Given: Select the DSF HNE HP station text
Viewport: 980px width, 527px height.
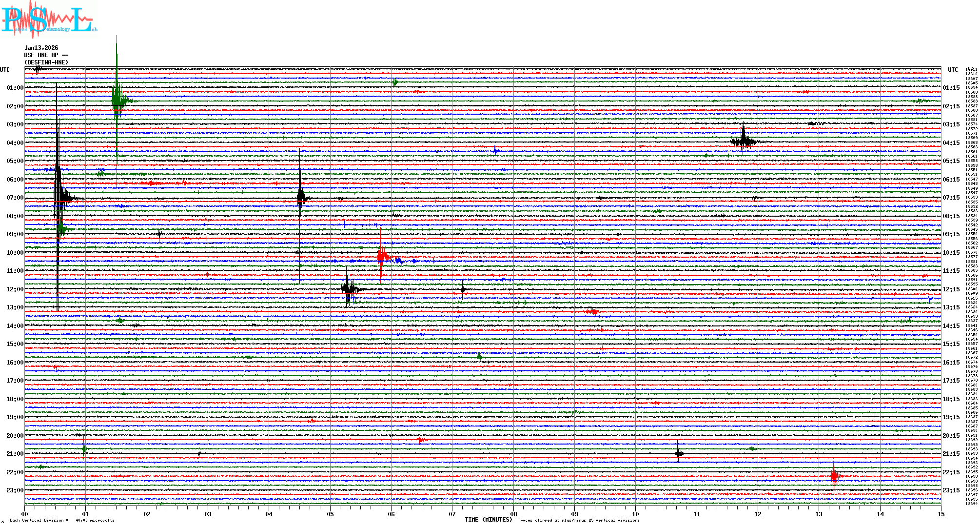Looking at the screenshot, I should tap(46, 55).
